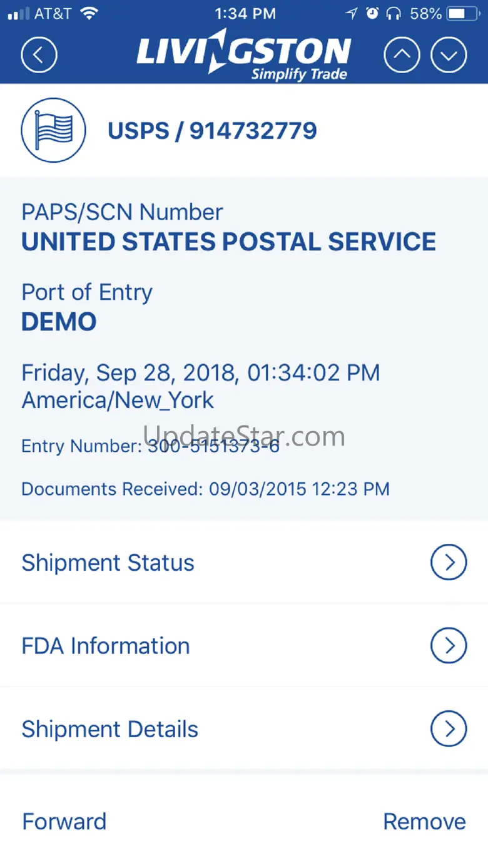Image resolution: width=488 pixels, height=868 pixels.
Task: Open the Shipment Details row
Action: 110,729
